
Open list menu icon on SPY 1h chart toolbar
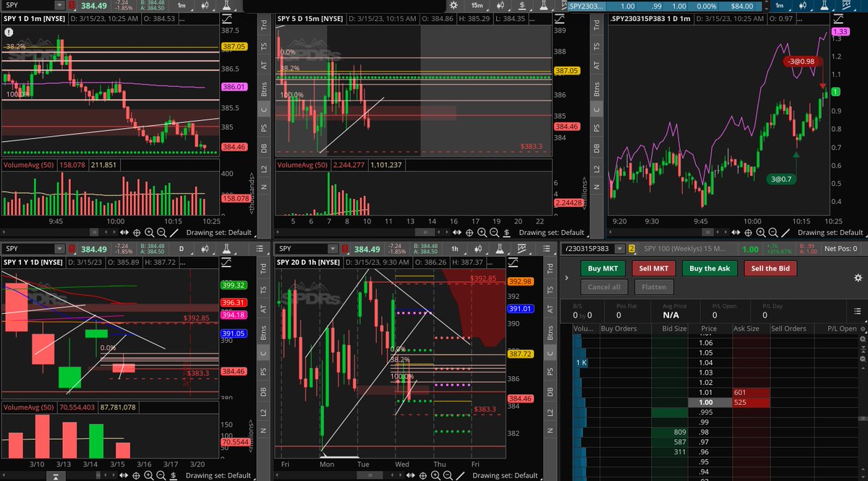click(x=546, y=249)
